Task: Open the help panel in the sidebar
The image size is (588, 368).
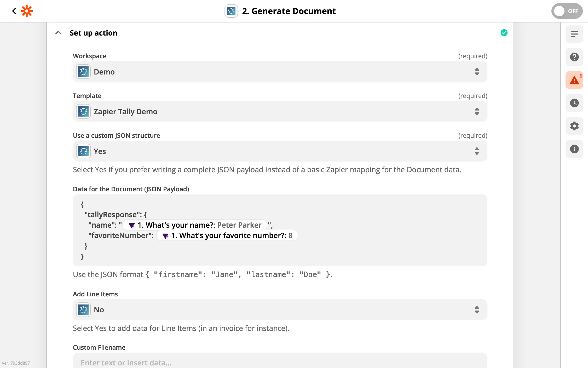Action: 574,57
